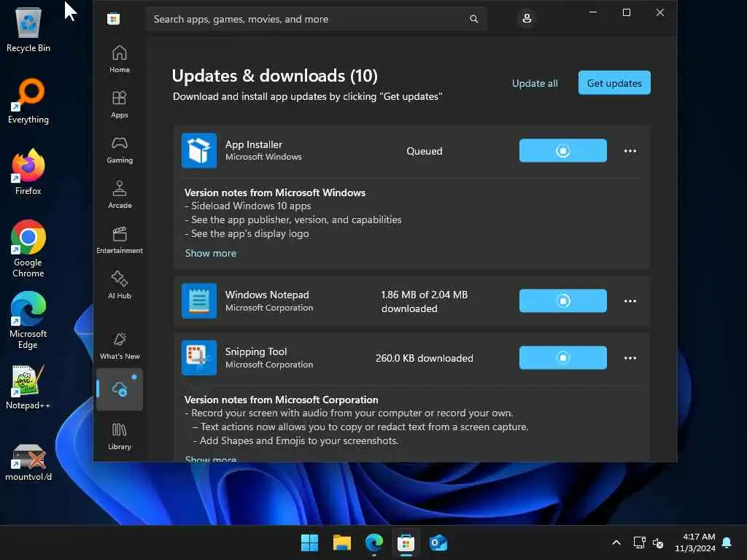
Task: Select the Microsoft Edge desktop shortcut
Action: tap(28, 320)
